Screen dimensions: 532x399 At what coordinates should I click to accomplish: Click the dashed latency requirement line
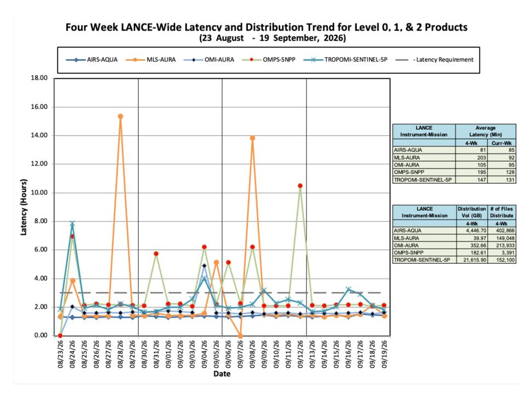pyautogui.click(x=221, y=292)
